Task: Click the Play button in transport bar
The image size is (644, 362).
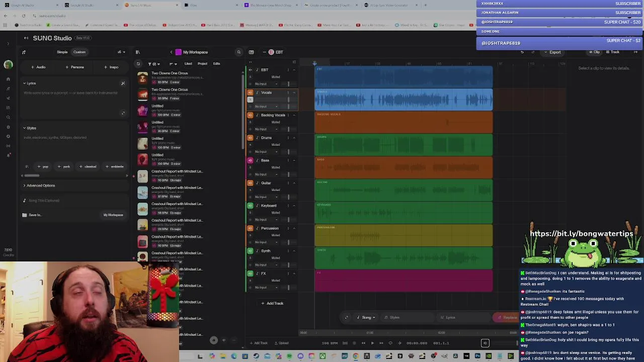Action: pos(372,343)
